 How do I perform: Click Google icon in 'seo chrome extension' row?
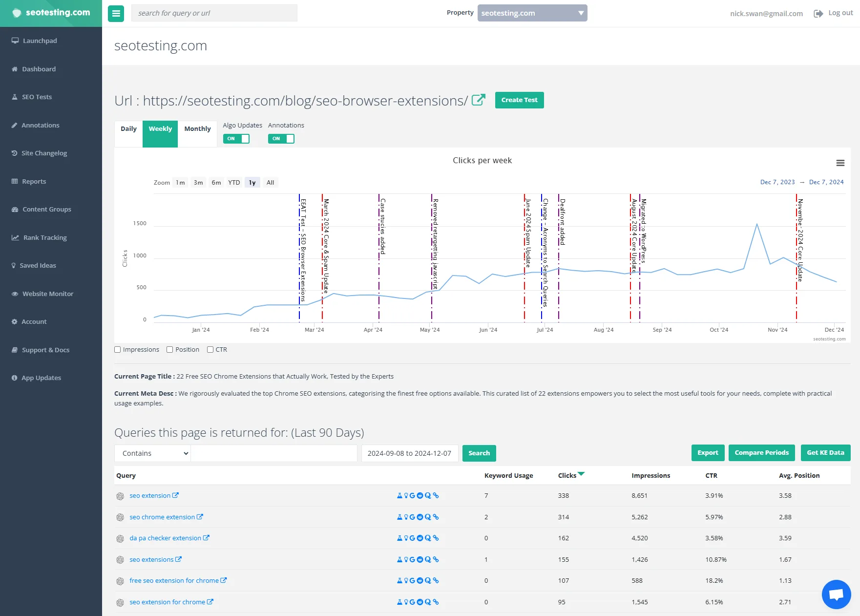pyautogui.click(x=412, y=517)
